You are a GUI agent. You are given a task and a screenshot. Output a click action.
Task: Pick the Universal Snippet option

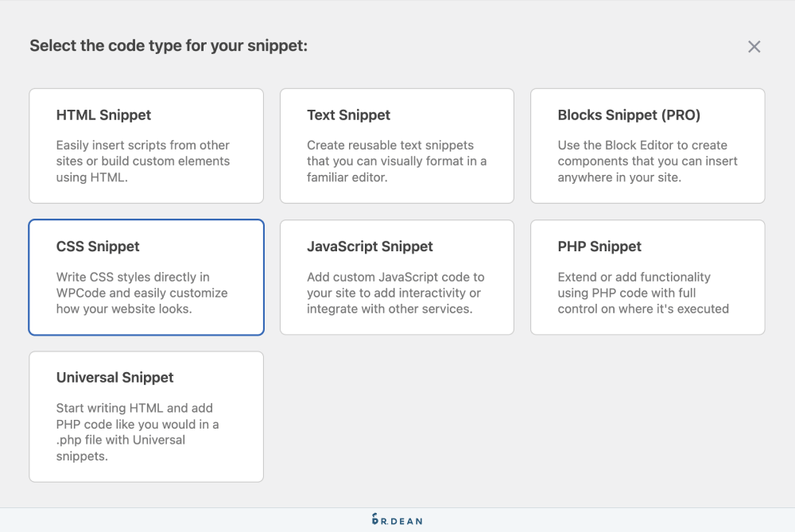coord(146,417)
